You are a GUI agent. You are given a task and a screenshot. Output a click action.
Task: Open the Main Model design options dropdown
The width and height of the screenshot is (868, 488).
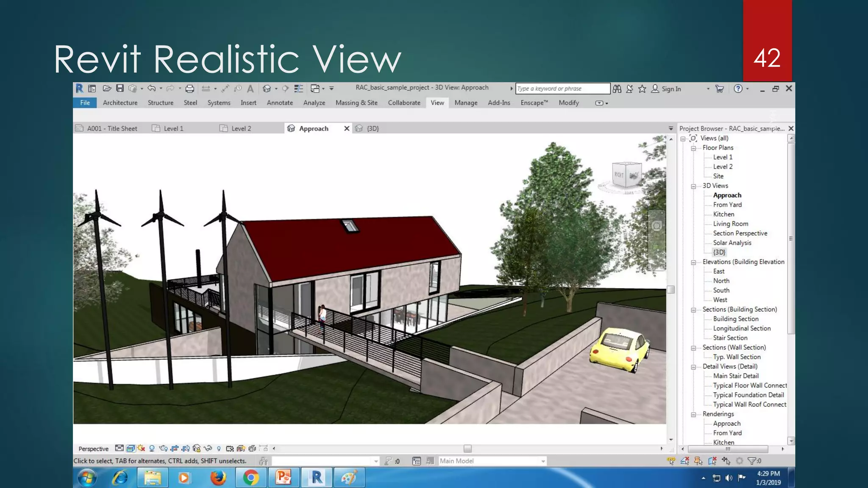point(492,461)
